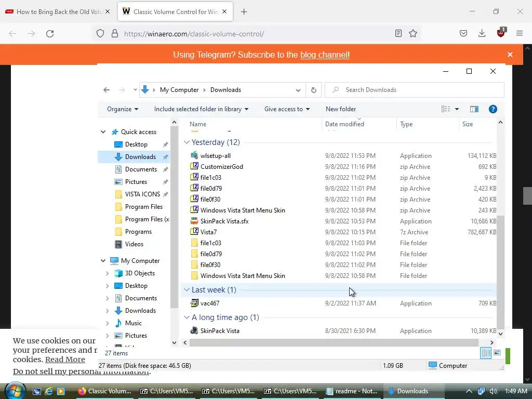Select the Vista7 7z archive icon
This screenshot has height=399, width=532.
click(194, 232)
